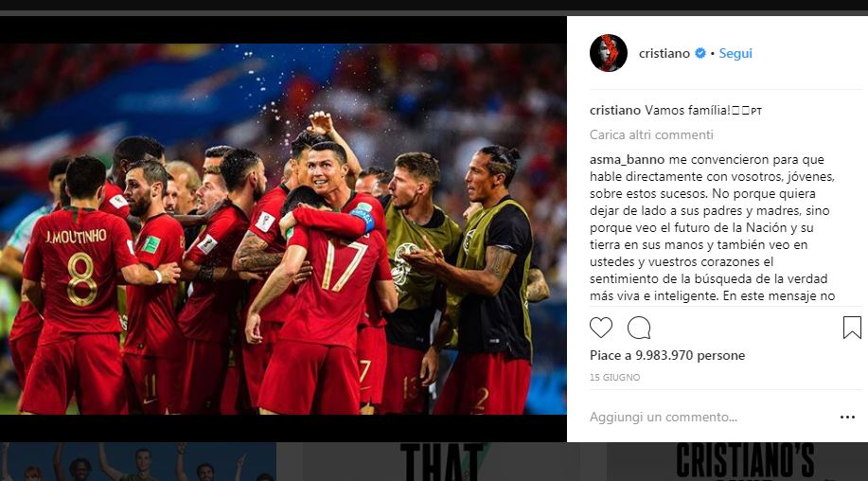Click the Portugal team celebration photo

click(283, 228)
